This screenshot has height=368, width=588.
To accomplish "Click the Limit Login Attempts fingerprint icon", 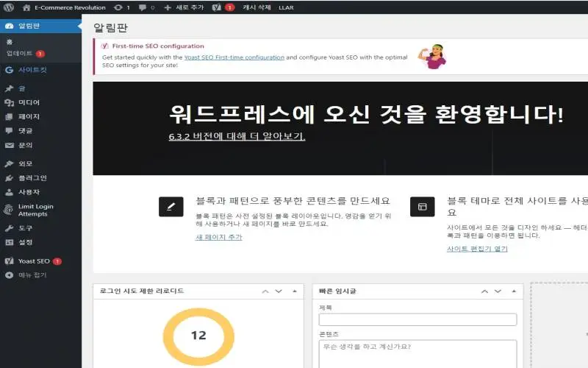I will pos(8,210).
